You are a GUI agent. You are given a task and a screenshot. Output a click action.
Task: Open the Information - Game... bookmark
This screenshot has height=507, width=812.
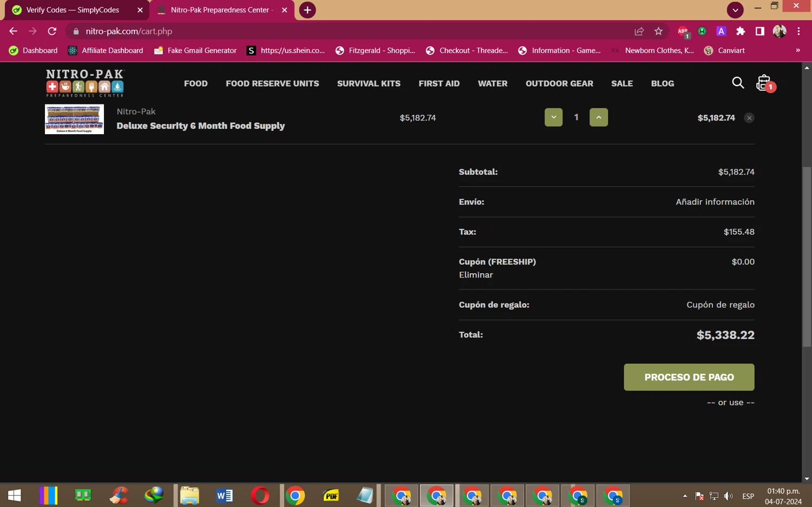point(560,50)
